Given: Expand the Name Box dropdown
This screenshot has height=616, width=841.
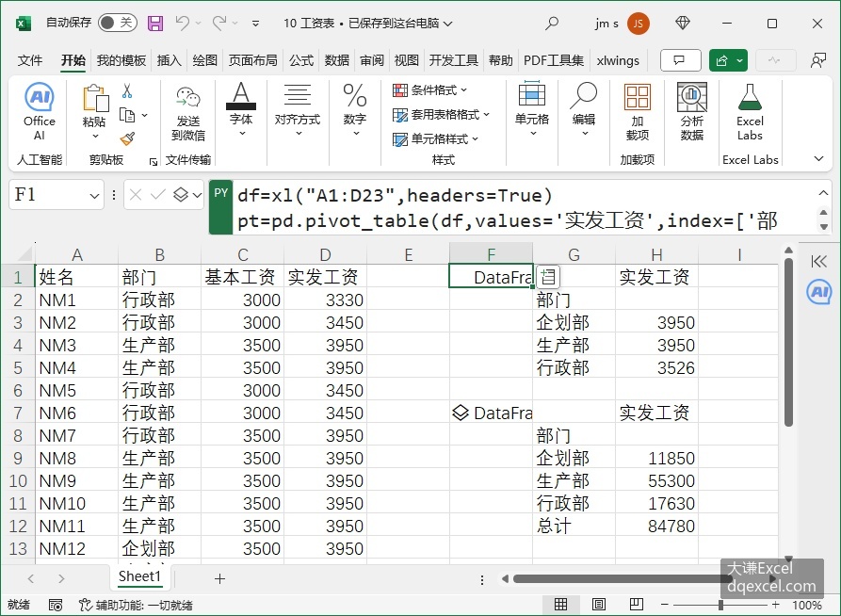Looking at the screenshot, I should [94, 196].
